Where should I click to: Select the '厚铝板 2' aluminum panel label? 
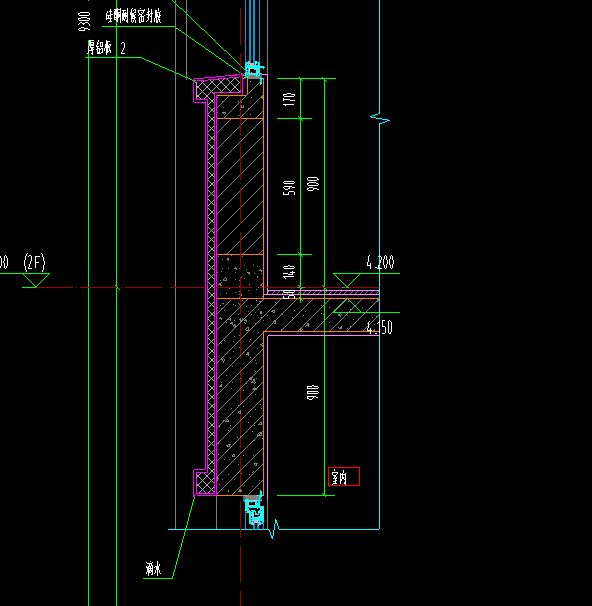tap(106, 48)
